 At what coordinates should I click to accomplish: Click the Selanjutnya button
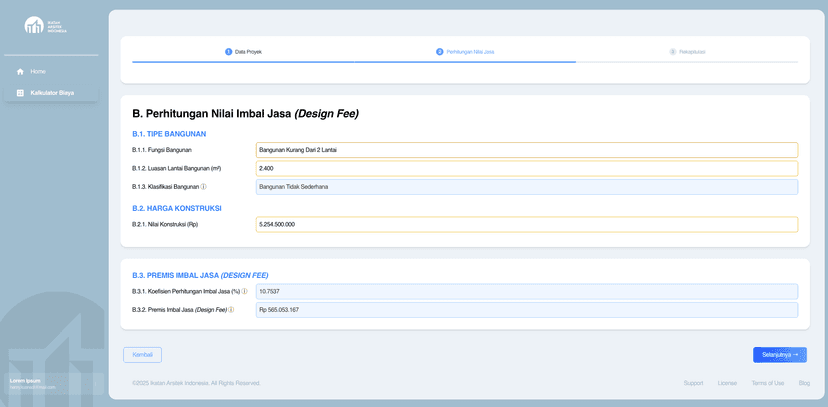(x=780, y=355)
